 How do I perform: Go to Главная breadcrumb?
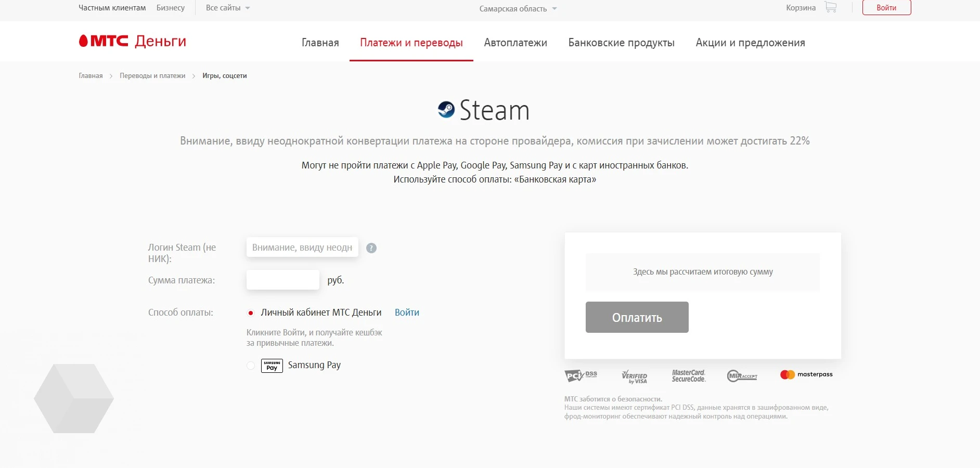point(91,76)
